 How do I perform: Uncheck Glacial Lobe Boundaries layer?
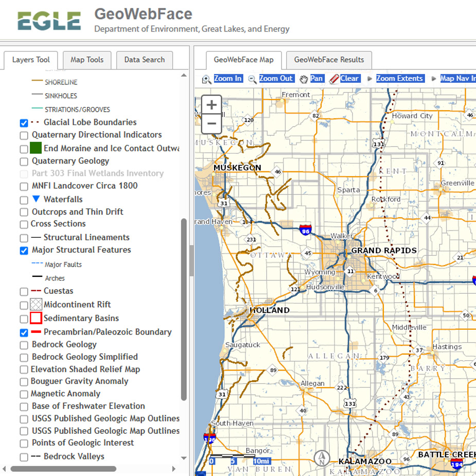[x=24, y=123]
